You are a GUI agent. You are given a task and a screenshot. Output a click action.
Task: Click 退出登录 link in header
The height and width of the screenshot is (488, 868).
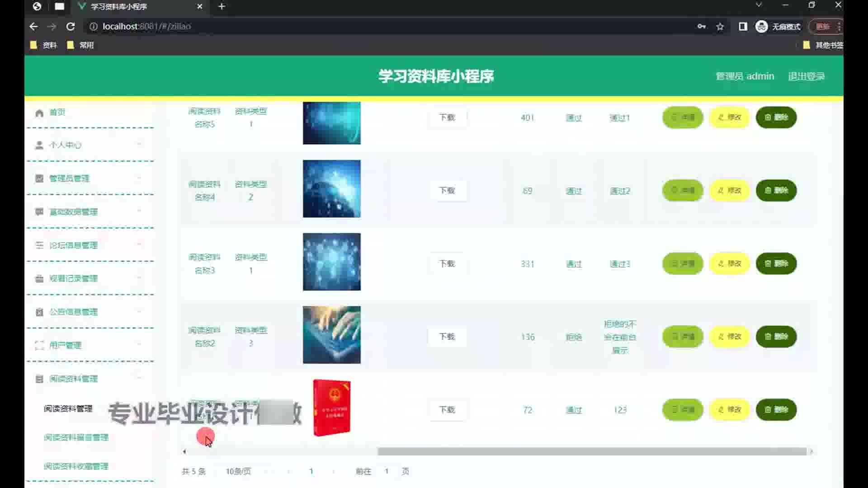[x=806, y=76]
